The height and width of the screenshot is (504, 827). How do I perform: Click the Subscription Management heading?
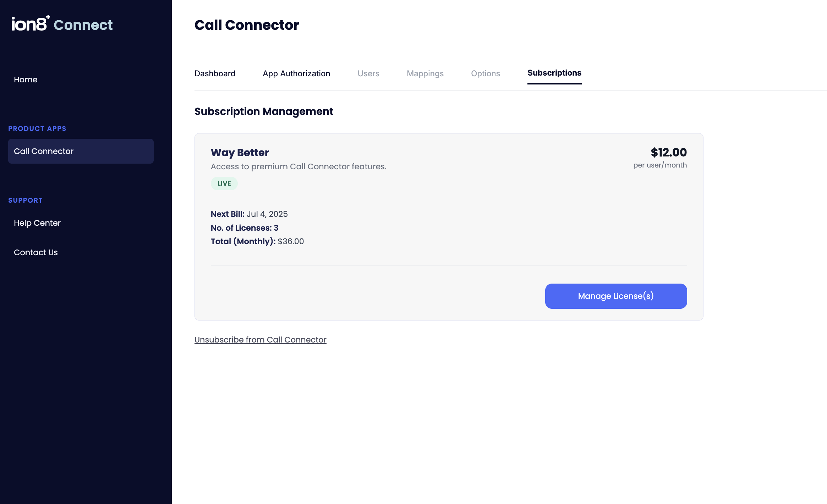click(264, 111)
